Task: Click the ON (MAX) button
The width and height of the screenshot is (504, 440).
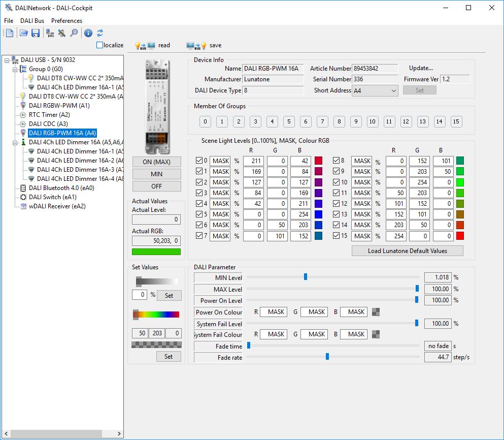Action: click(x=156, y=162)
